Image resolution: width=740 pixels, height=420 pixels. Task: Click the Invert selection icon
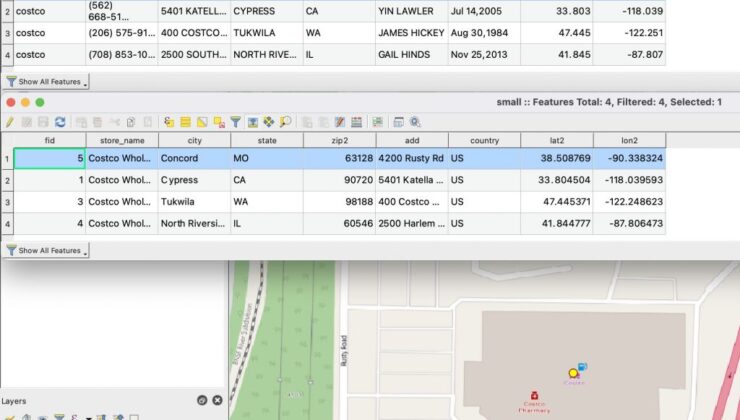(x=202, y=122)
